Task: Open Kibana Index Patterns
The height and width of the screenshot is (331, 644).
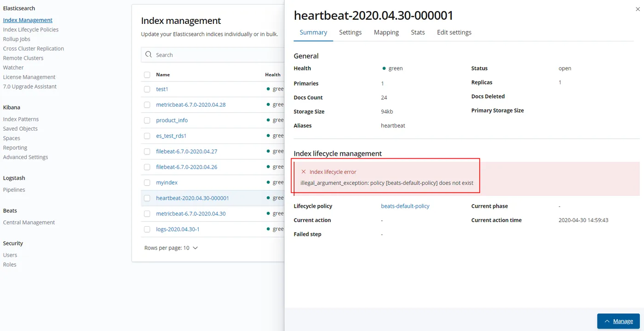Action: (x=21, y=119)
